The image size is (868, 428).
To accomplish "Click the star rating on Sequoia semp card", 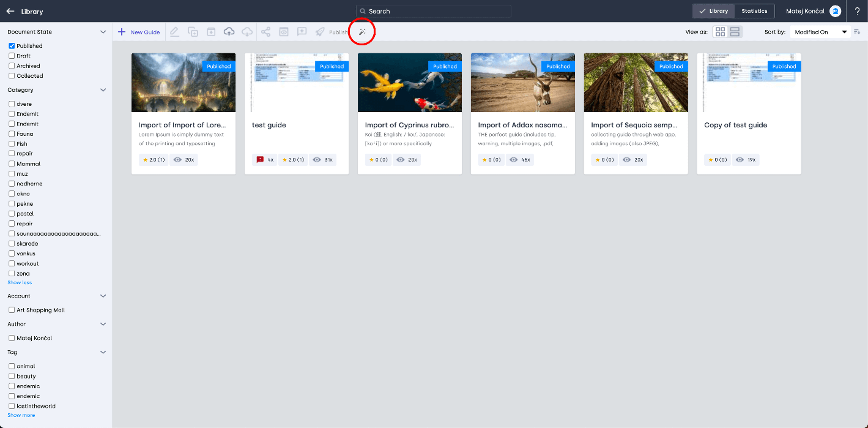I will (x=605, y=160).
